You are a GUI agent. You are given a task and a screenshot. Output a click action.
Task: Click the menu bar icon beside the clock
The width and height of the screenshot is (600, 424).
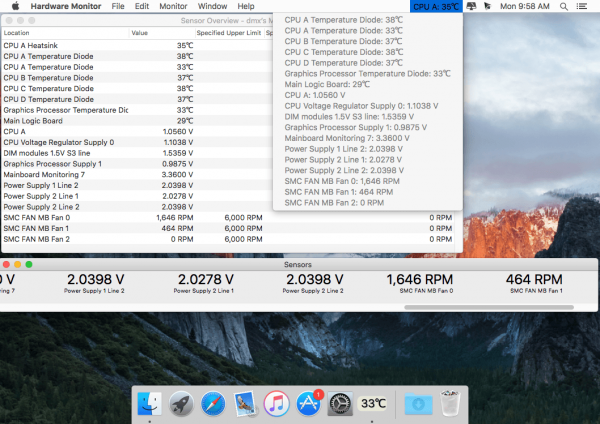click(488, 6)
